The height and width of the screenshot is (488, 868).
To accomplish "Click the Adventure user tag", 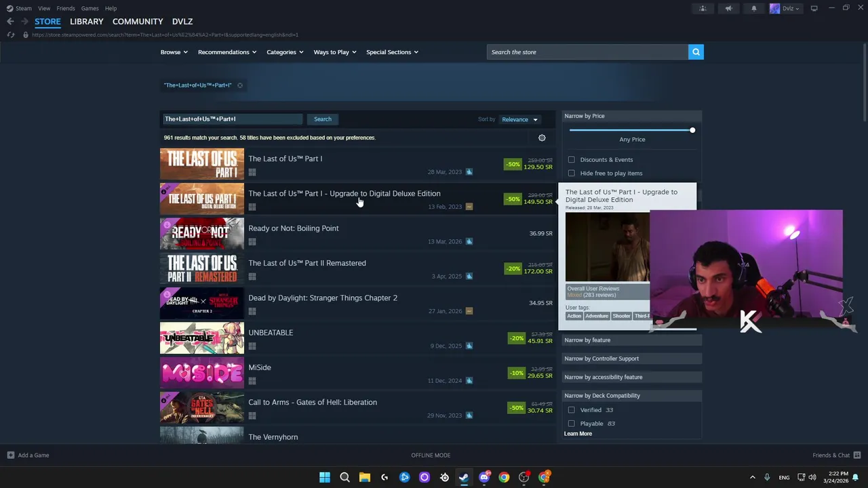I will [597, 316].
